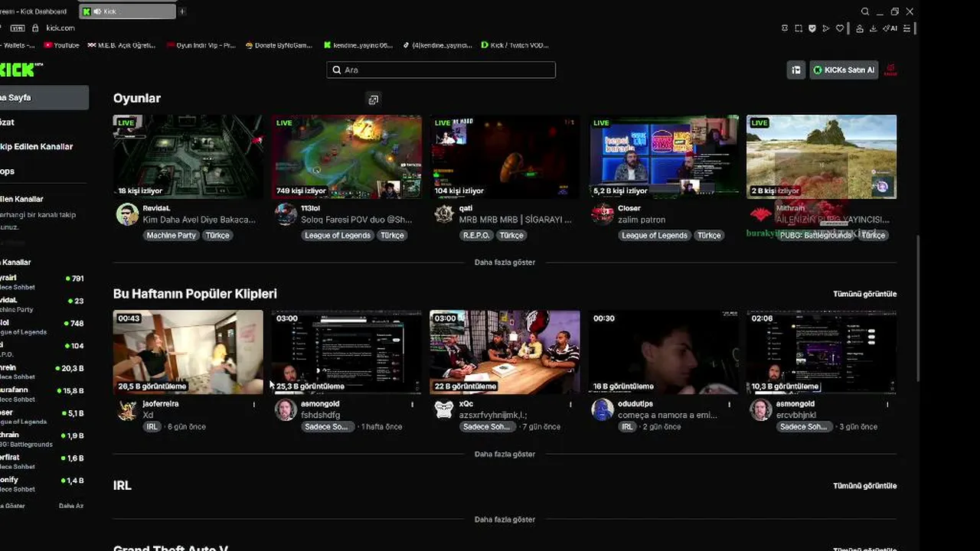The width and height of the screenshot is (980, 551).
Task: Open odudutips clip author avatar
Action: [603, 409]
